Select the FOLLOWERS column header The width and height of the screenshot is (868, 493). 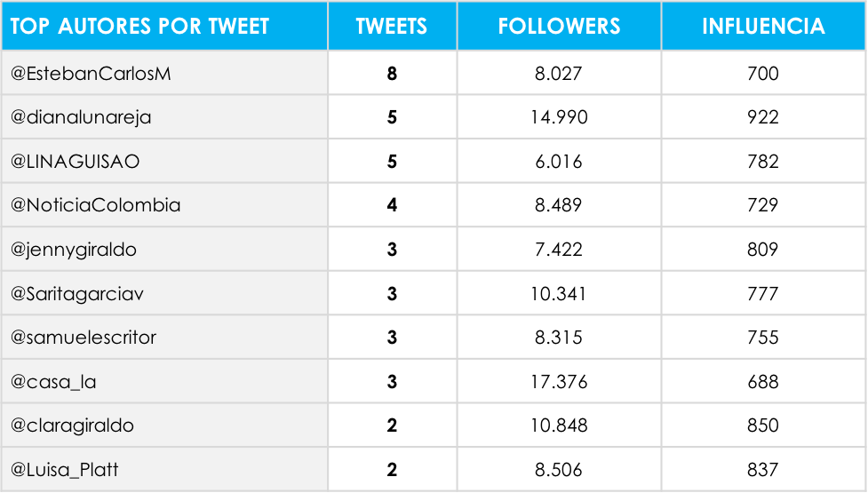[x=559, y=26]
